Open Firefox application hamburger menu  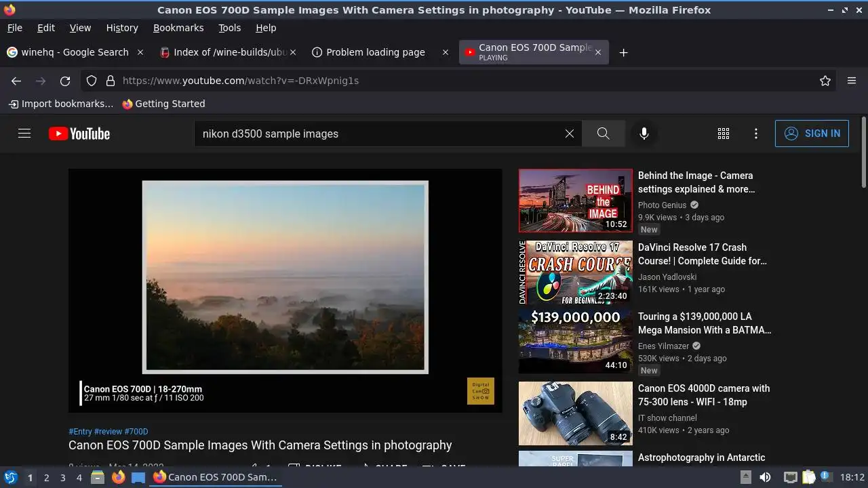tap(852, 81)
